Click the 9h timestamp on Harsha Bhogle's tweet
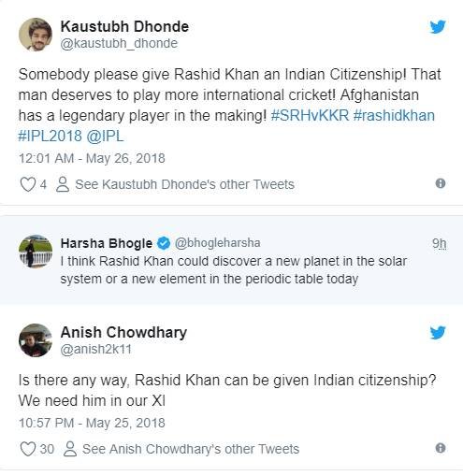This screenshot has width=463, height=476. click(440, 243)
